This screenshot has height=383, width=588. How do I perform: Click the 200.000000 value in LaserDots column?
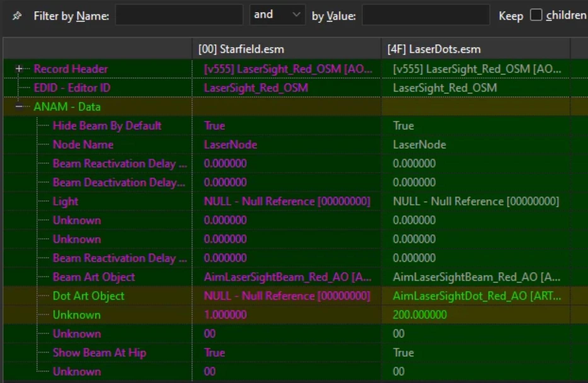[x=419, y=315]
